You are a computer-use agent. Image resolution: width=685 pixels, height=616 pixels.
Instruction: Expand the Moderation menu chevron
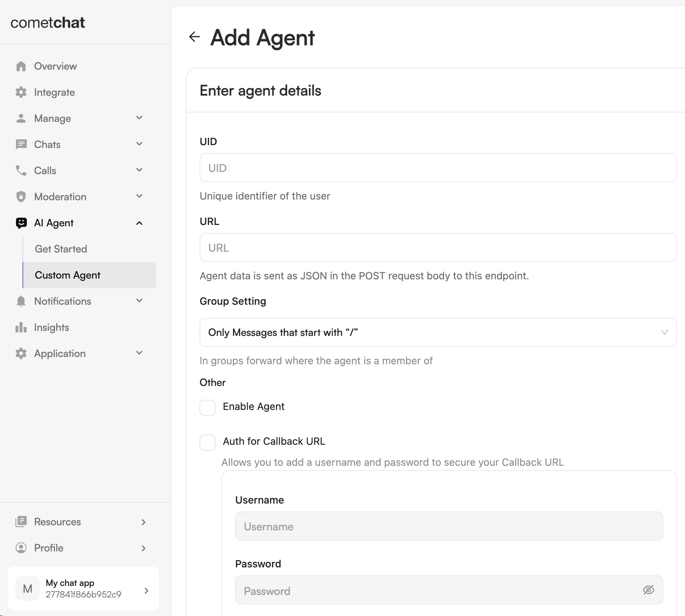[139, 196]
